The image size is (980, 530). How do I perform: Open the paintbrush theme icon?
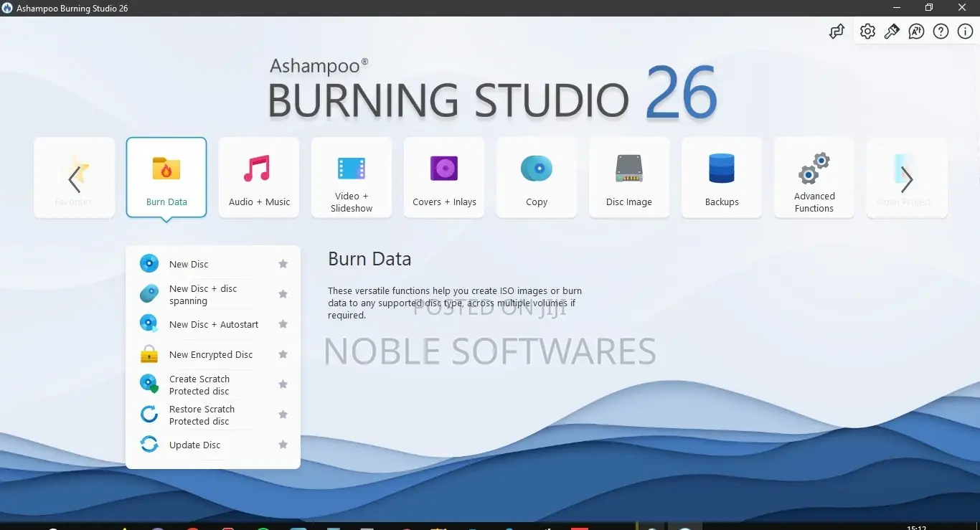[892, 32]
